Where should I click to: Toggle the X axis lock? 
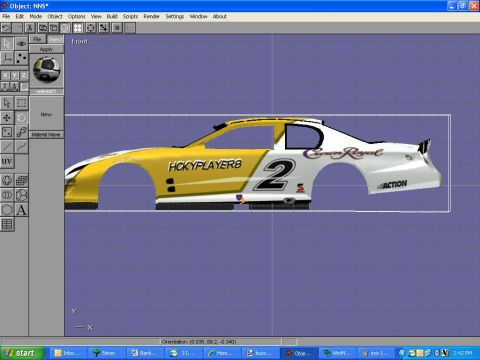point(5,76)
